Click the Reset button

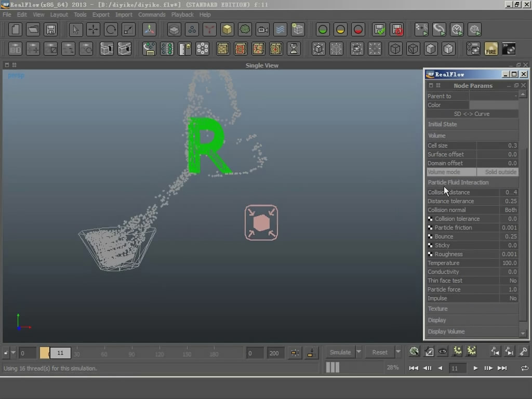click(380, 352)
